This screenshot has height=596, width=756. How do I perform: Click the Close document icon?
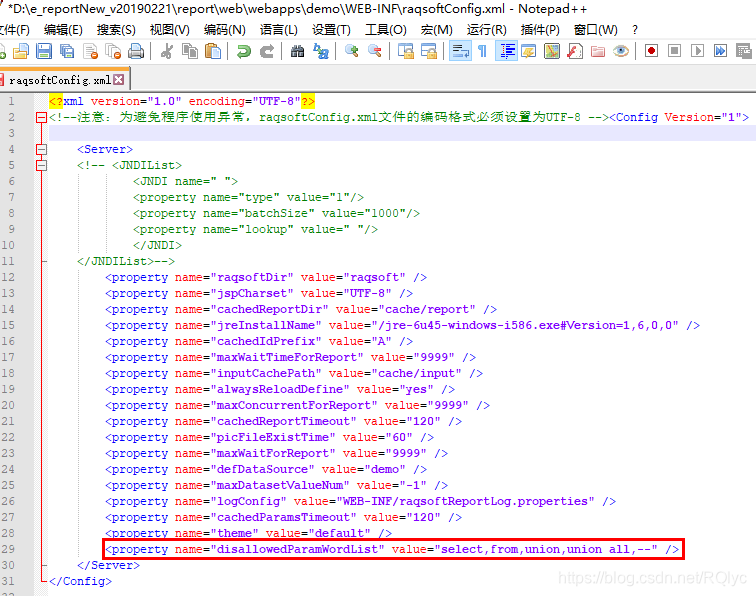[x=90, y=51]
